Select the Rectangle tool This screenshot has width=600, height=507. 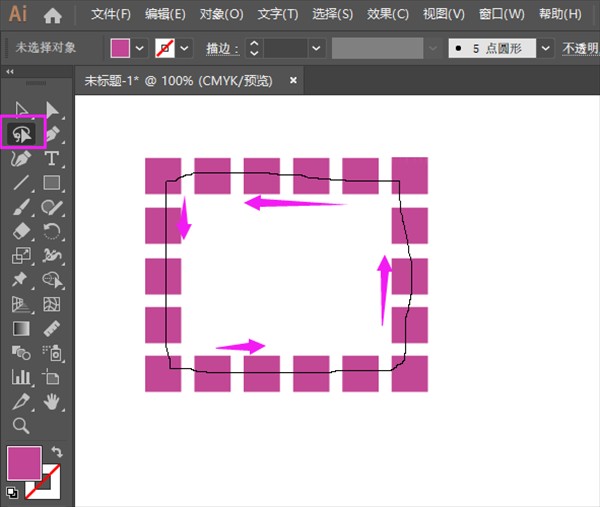coord(52,183)
